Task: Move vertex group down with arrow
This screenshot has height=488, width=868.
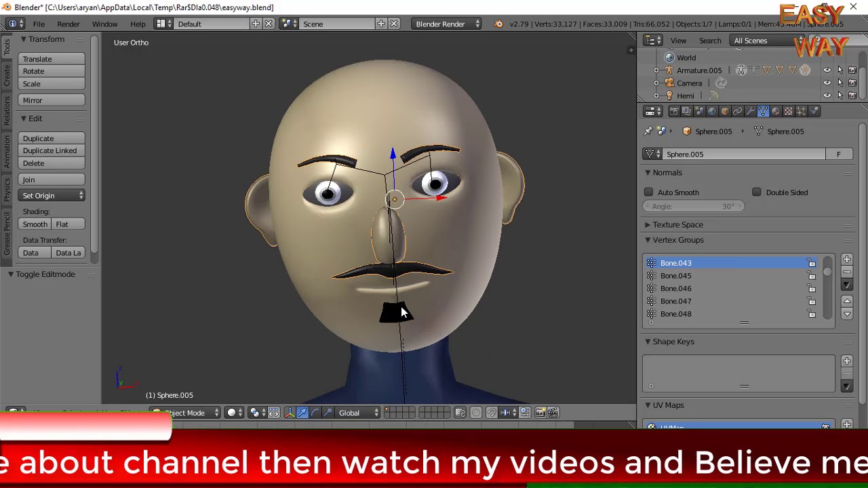Action: click(x=846, y=313)
